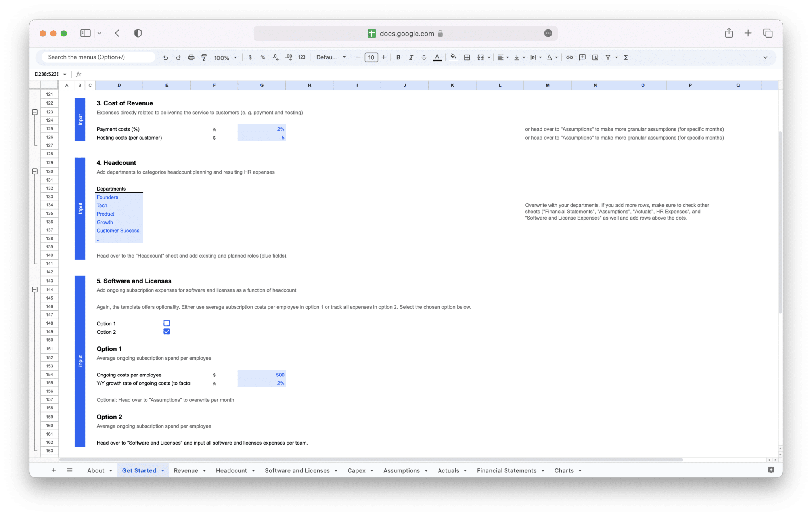Open the Functions (Σ) menu
The height and width of the screenshot is (516, 812).
(626, 57)
